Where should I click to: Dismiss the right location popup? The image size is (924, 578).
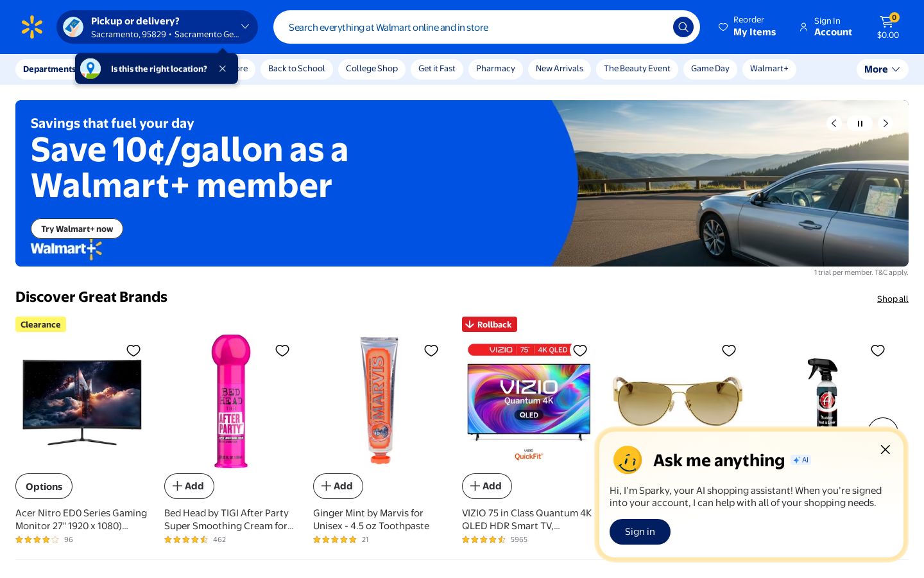pos(223,69)
